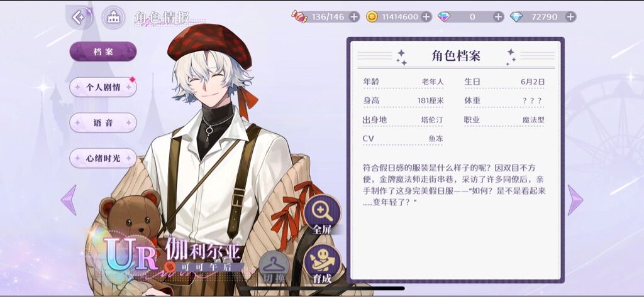The height and width of the screenshot is (297, 644).
Task: Add blue diamonds with plus button
Action: 570,17
